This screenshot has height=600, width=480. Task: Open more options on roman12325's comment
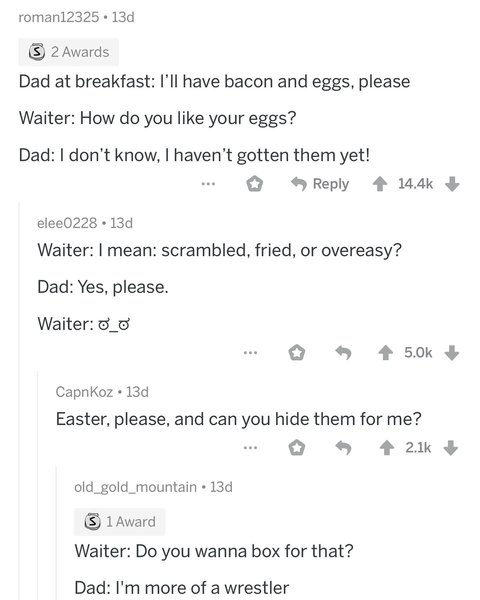(x=209, y=184)
